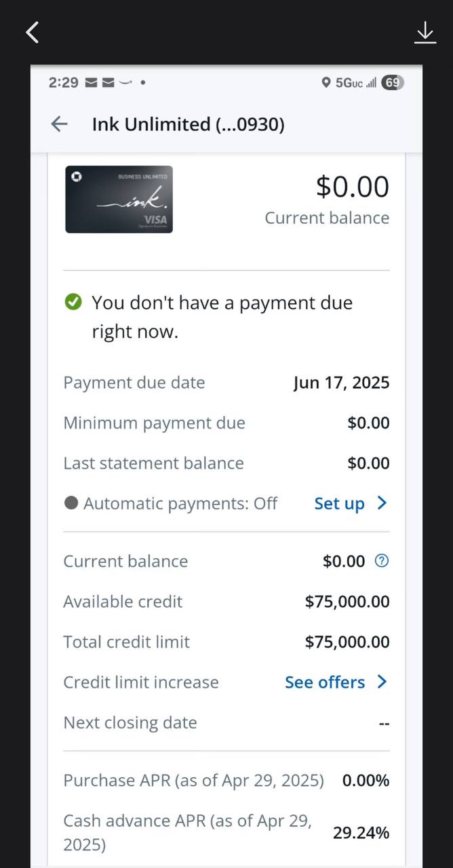Open the Current balance help question mark icon

pos(381,561)
